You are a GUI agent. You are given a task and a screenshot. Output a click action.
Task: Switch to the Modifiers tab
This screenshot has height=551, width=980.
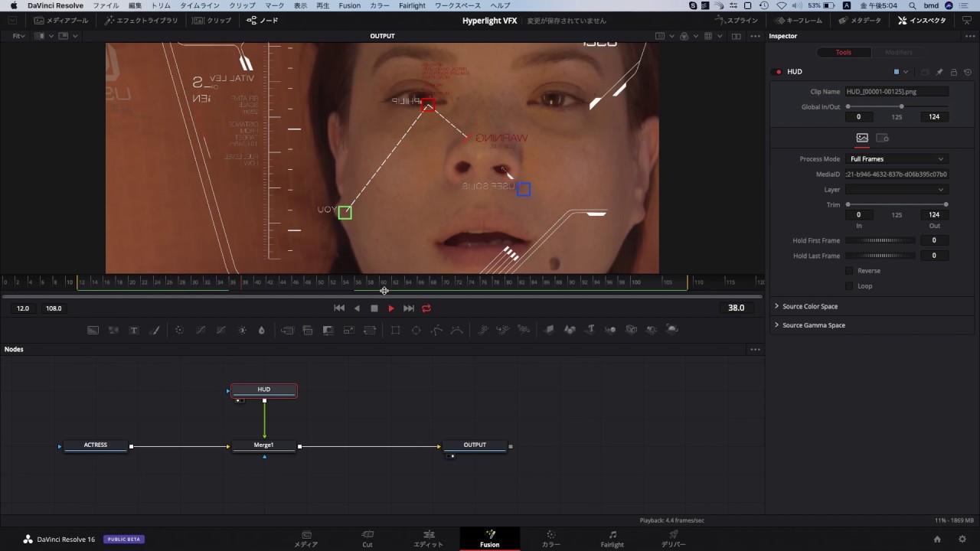898,52
